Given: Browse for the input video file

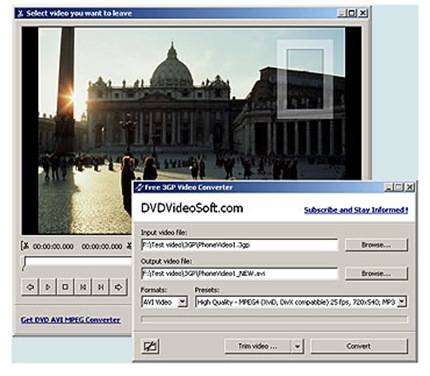Looking at the screenshot, I should click(x=376, y=245).
